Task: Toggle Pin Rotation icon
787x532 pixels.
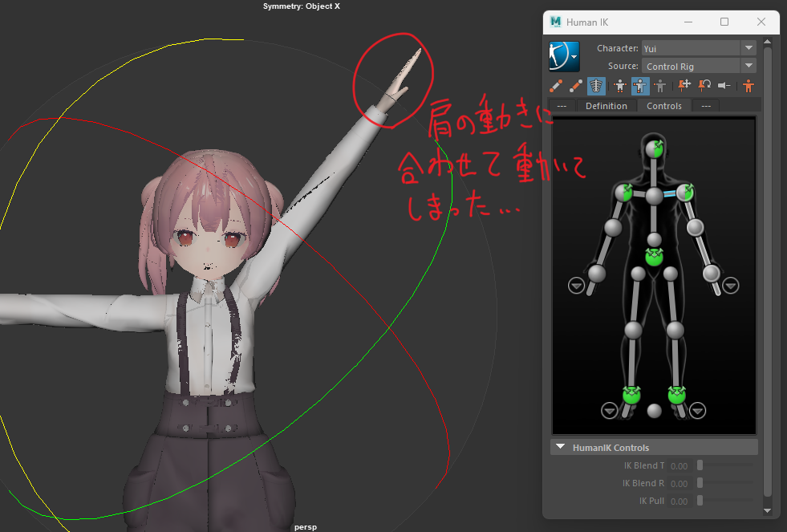Action: click(x=704, y=86)
